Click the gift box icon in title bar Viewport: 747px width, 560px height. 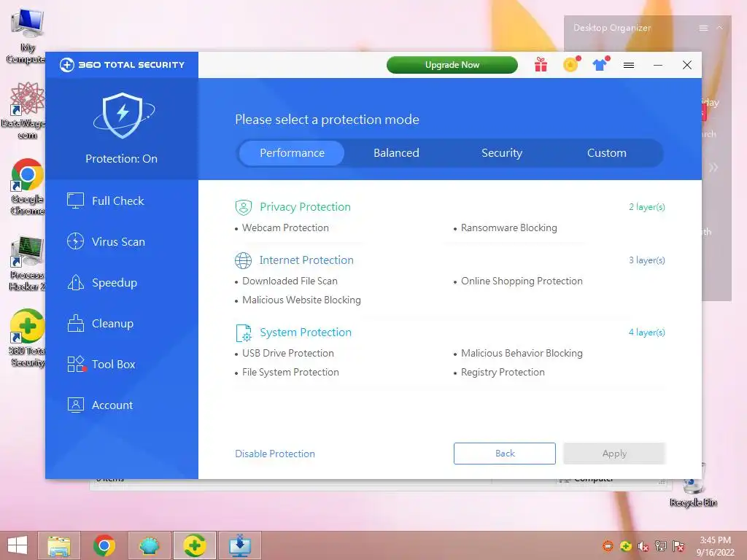pos(541,65)
